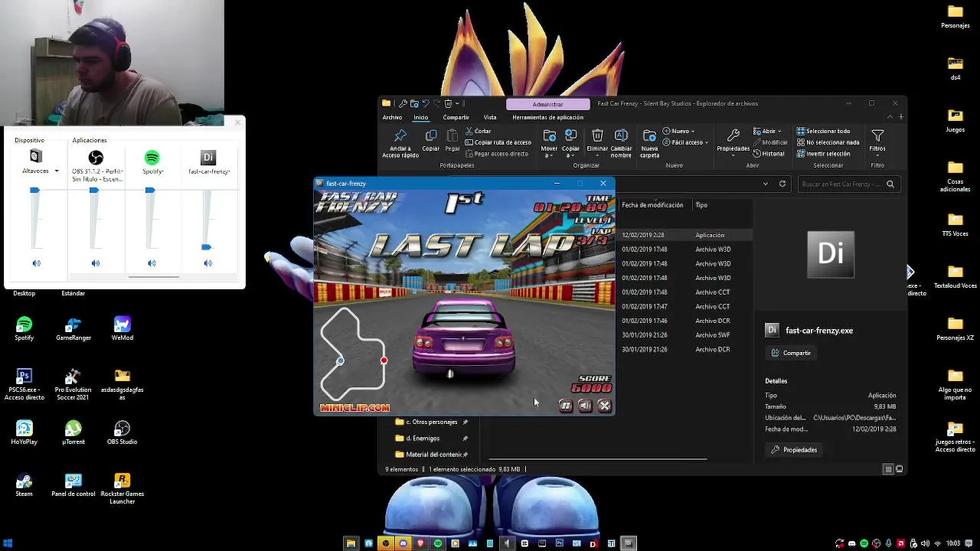Click Seleccionar todo

click(824, 131)
